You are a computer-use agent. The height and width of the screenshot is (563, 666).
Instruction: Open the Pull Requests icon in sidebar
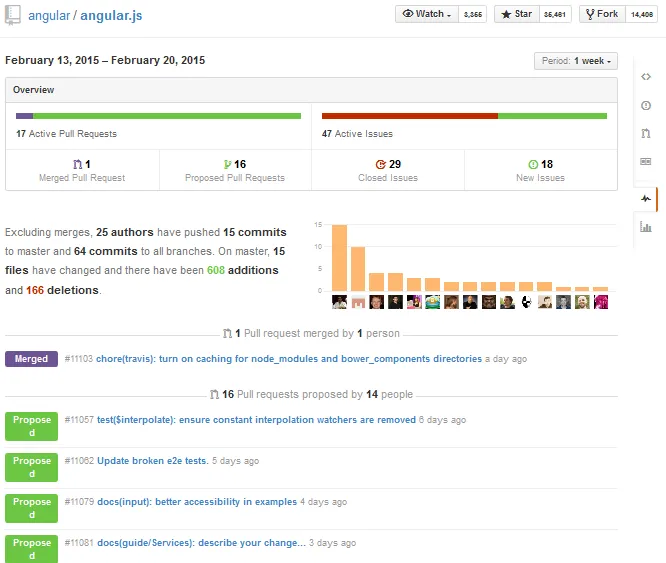point(645,132)
